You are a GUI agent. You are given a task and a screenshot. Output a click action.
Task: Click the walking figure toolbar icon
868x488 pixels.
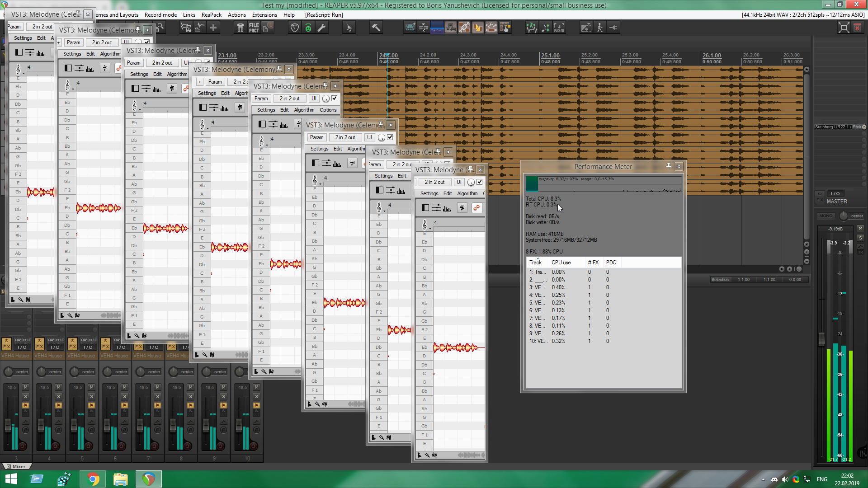coord(600,28)
